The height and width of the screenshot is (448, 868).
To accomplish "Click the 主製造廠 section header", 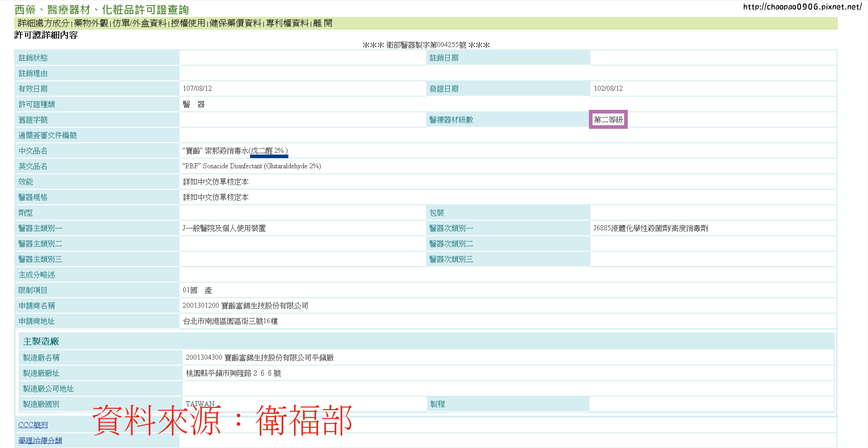I will 41,341.
